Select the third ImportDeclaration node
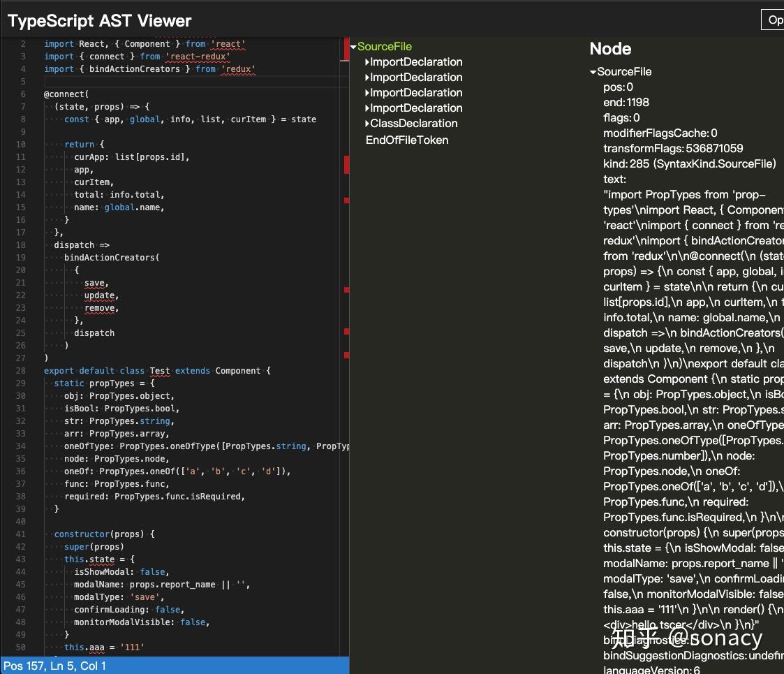 coord(415,93)
